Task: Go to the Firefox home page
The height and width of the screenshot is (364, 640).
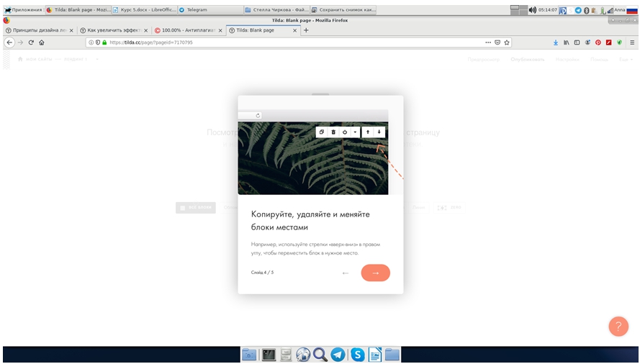Action: (x=42, y=42)
